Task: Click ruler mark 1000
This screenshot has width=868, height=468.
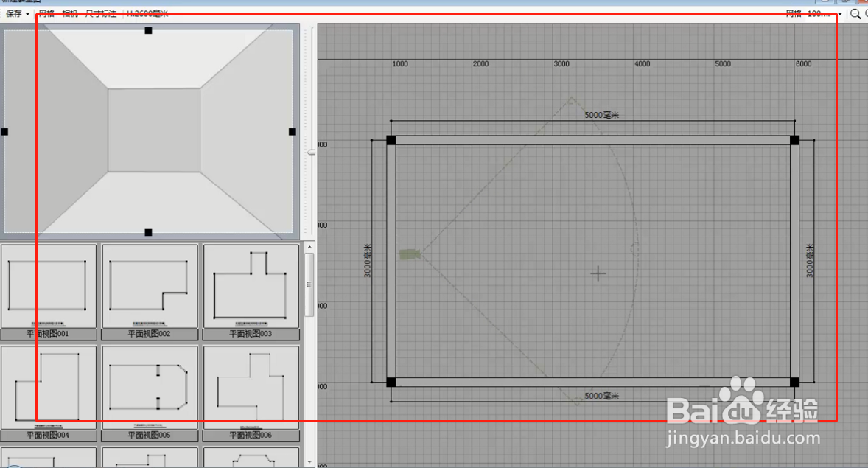Action: click(x=400, y=63)
